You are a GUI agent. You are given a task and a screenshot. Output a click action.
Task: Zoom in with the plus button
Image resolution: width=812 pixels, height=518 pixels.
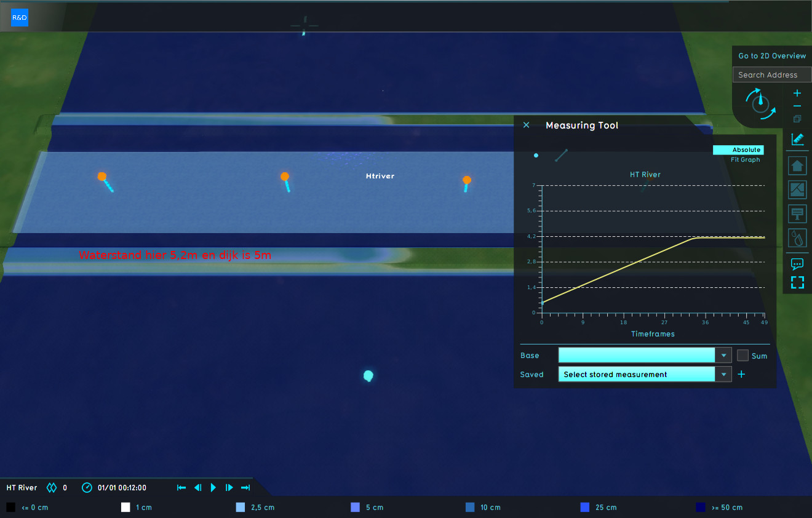(x=797, y=94)
